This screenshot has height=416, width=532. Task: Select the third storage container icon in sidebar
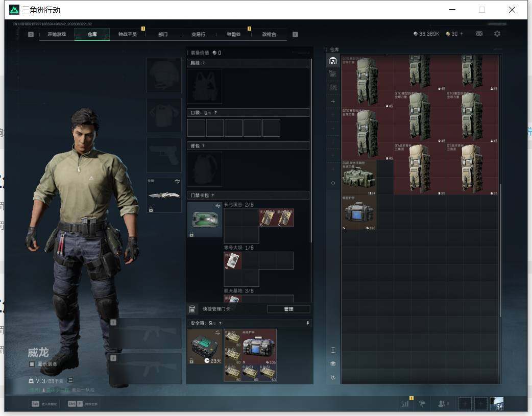(x=333, y=87)
